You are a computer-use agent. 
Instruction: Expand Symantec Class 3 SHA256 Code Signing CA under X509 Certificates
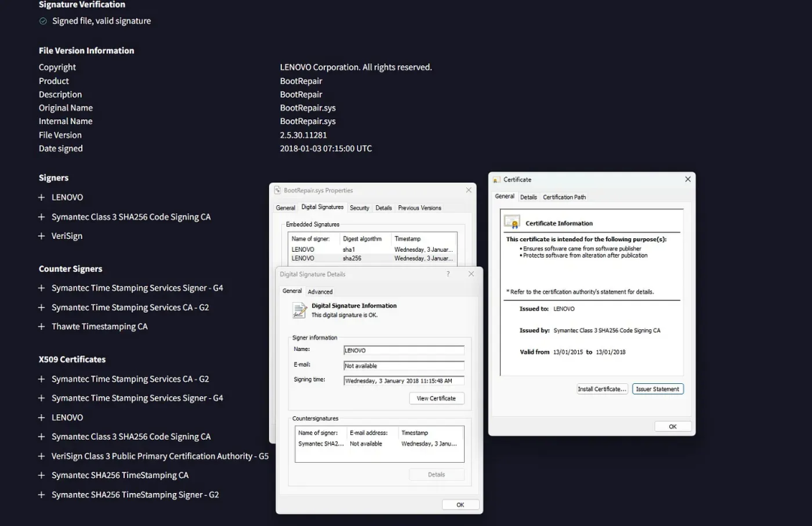click(x=41, y=437)
